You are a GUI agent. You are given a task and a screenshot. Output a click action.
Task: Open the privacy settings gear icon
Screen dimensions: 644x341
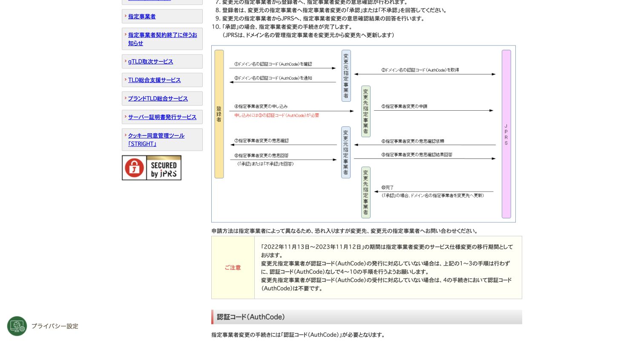tap(17, 326)
